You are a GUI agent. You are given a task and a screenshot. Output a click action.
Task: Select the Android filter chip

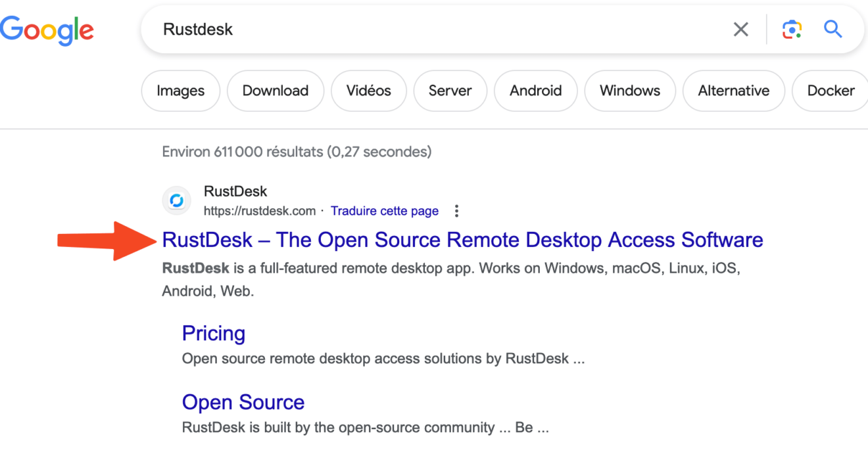coord(536,91)
